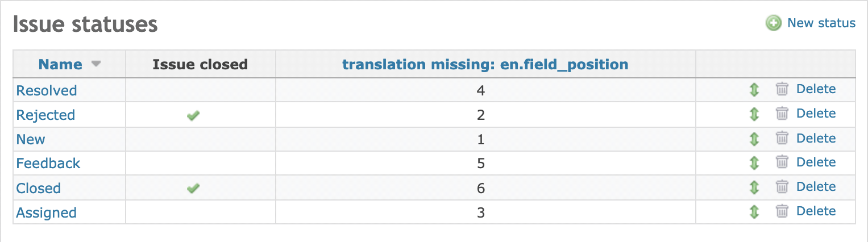Delete the Rejected status
The image size is (868, 242).
pos(816,114)
